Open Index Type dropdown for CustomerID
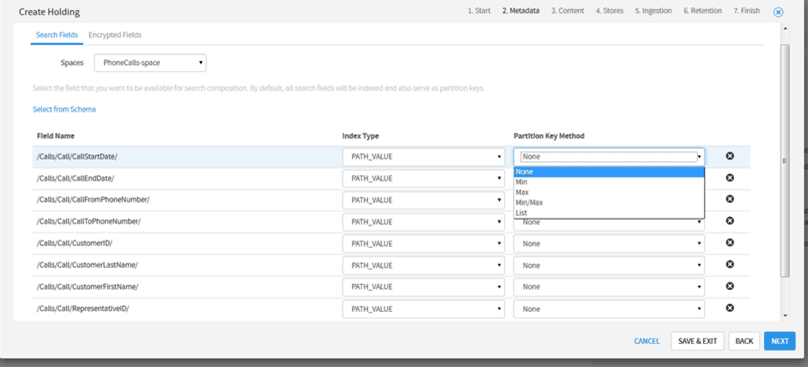Screen dimensions: 808x367 pos(424,243)
